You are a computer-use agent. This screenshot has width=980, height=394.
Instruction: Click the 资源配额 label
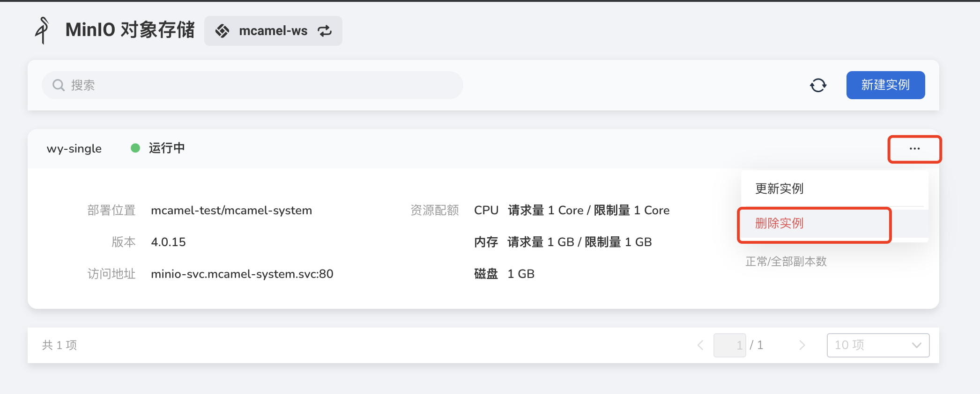point(435,211)
